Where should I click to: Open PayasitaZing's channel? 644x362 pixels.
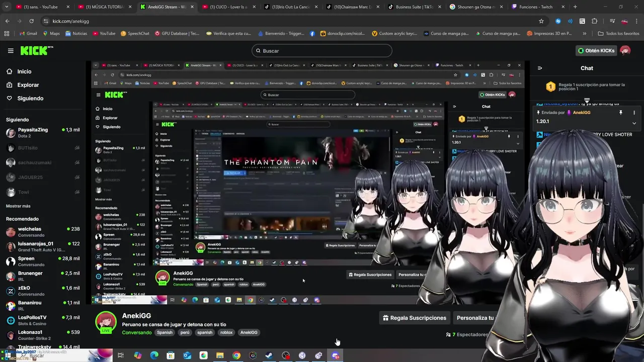point(43,133)
